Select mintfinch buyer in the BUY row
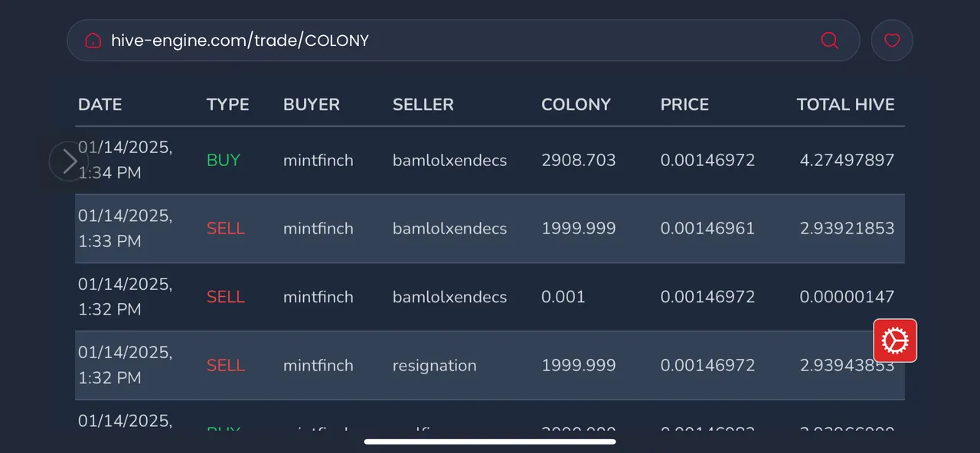 318,161
